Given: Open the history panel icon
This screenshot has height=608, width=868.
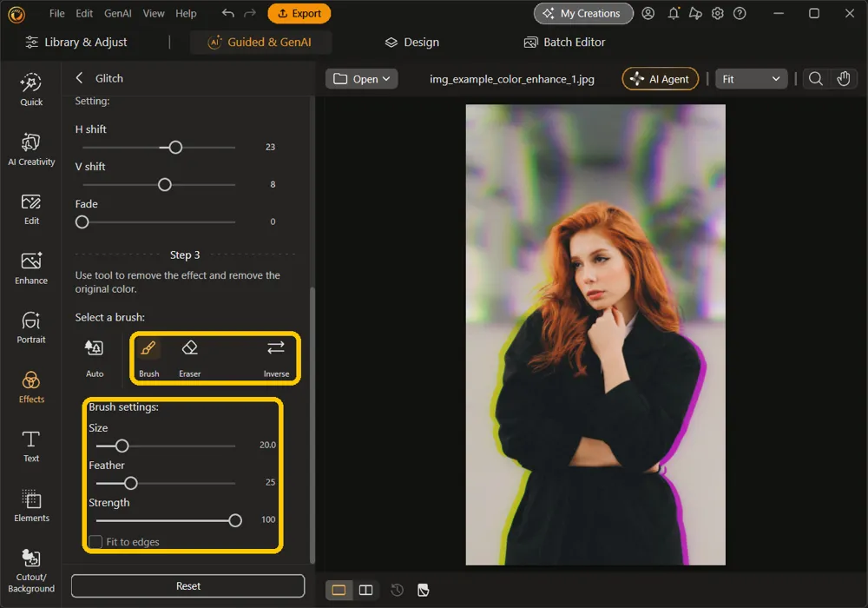Looking at the screenshot, I should (x=397, y=590).
